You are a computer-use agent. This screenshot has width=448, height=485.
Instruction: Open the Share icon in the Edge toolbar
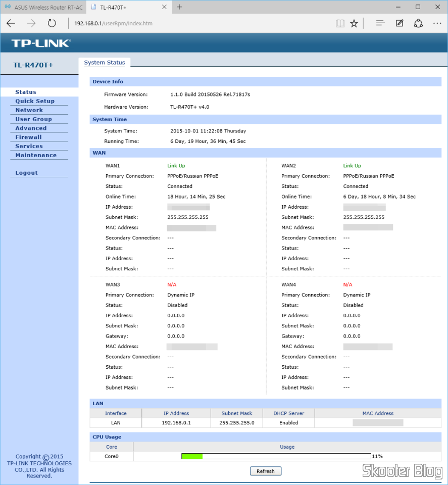[418, 23]
